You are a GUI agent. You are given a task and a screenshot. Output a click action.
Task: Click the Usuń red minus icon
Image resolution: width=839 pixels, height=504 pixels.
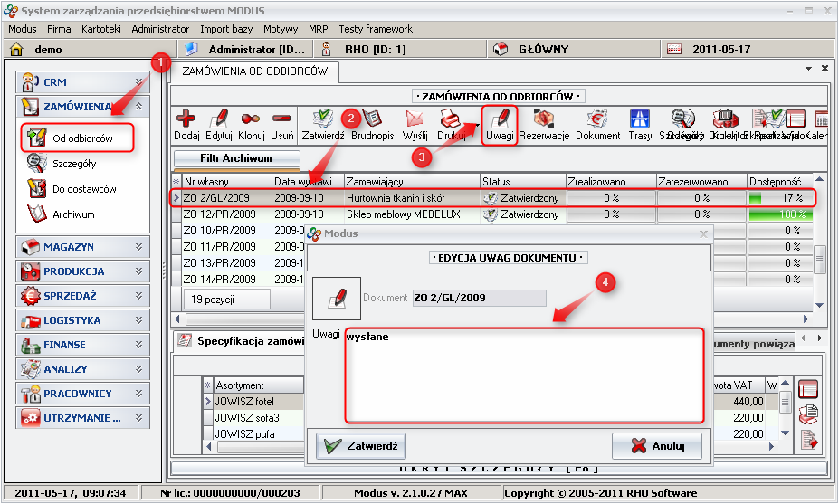281,120
